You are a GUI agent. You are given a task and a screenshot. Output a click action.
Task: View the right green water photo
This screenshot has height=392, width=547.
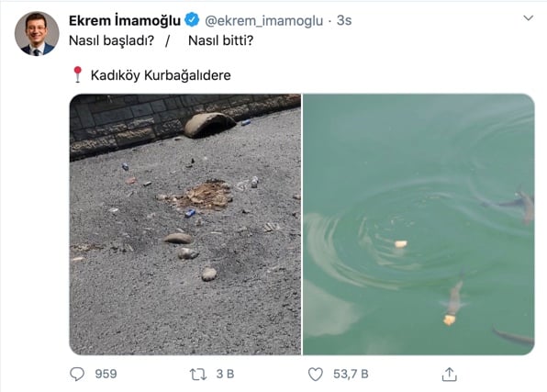pyautogui.click(x=419, y=224)
